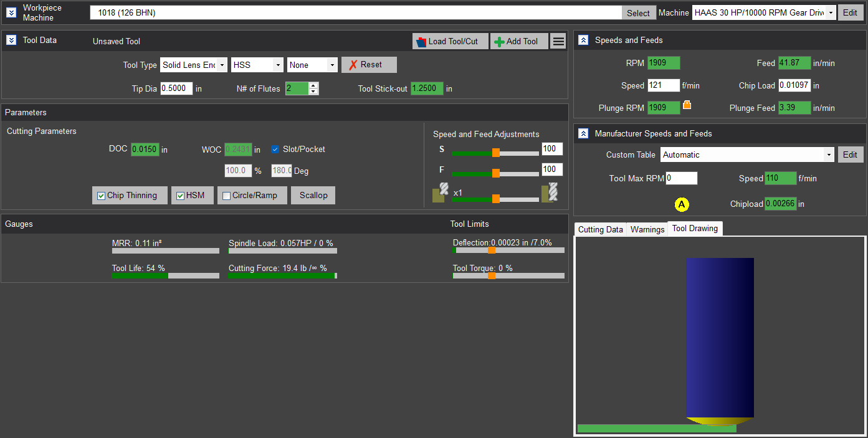Open the Machine dropdown list
The image size is (868, 438).
[x=830, y=12]
